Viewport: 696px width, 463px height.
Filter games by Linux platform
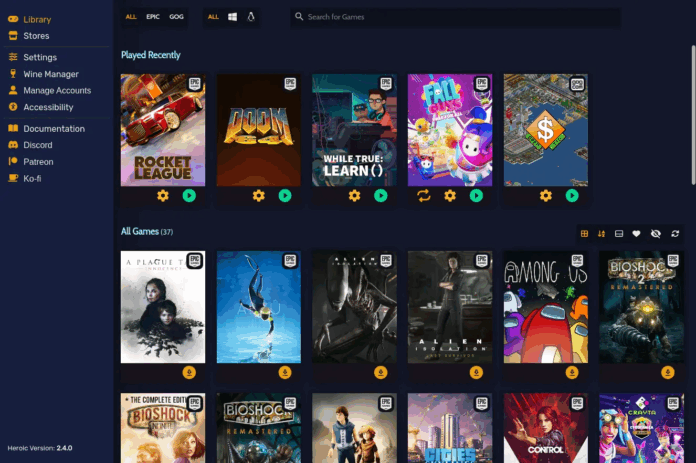coord(251,17)
